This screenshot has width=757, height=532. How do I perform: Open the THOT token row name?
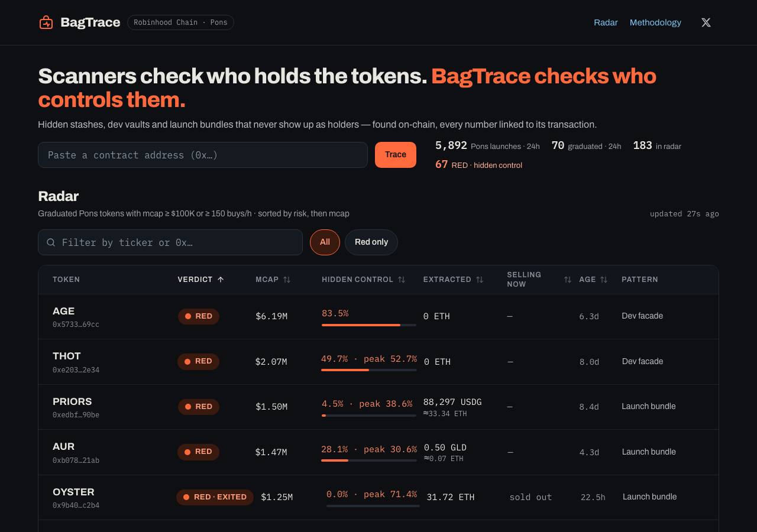coord(67,356)
